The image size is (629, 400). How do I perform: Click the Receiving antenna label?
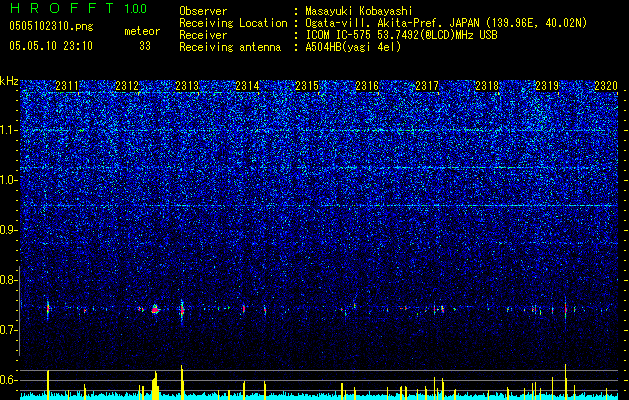click(x=230, y=47)
